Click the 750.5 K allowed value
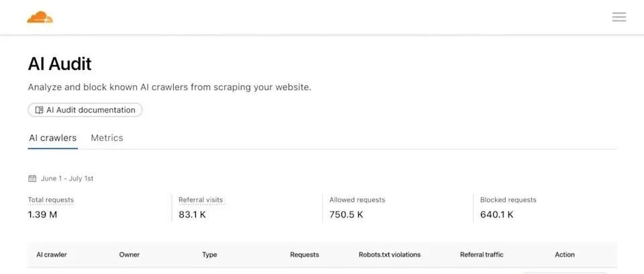This screenshot has height=274, width=644. point(346,214)
